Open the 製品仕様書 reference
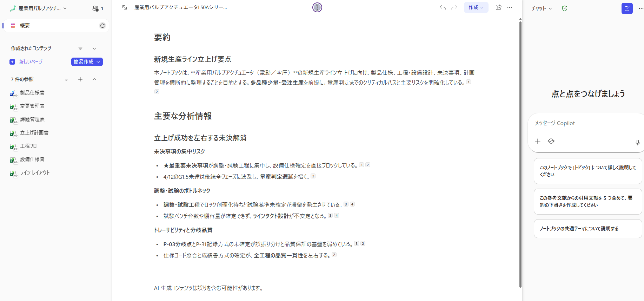644x301 pixels. pos(32,93)
